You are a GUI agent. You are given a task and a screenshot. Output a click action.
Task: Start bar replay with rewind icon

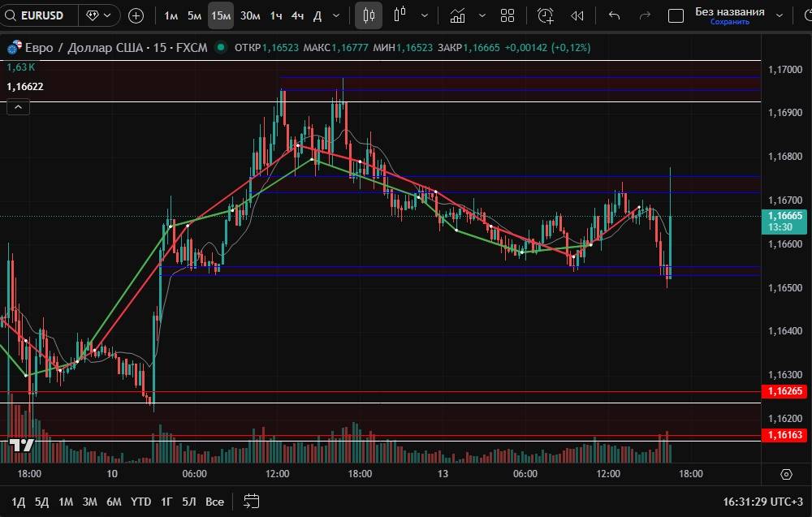577,15
